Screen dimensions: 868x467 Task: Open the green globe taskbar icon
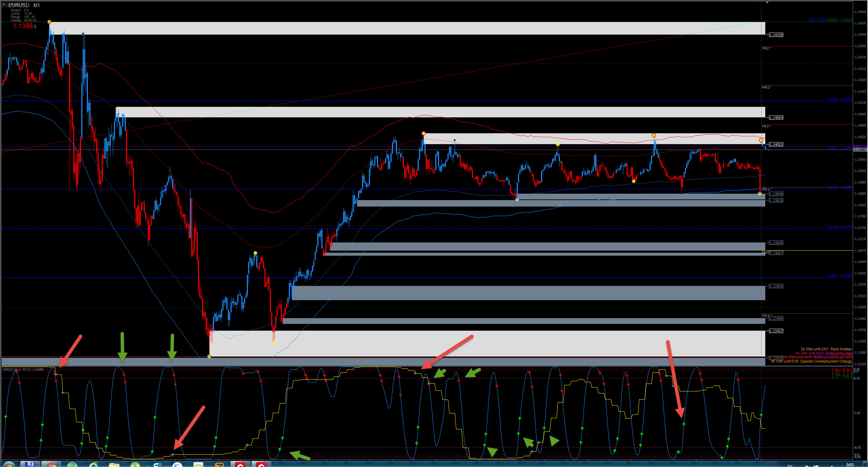pyautogui.click(x=72, y=464)
